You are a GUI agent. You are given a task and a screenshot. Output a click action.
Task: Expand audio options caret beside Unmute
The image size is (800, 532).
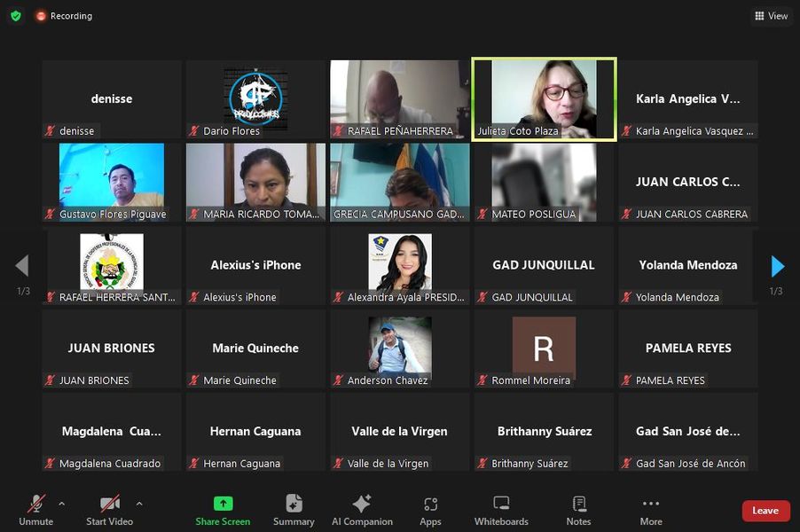pyautogui.click(x=61, y=504)
